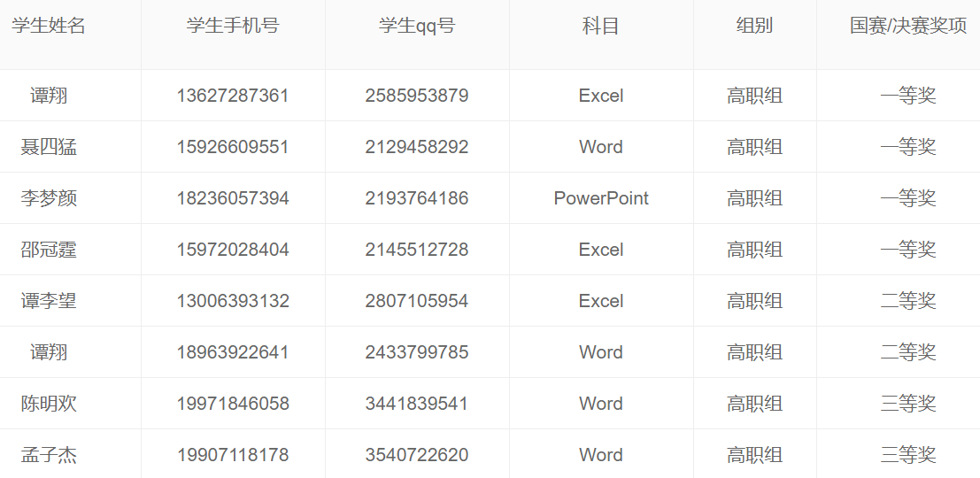Click 三等奖 in the 陈明欢 row
Image resolution: width=980 pixels, height=478 pixels.
point(908,403)
